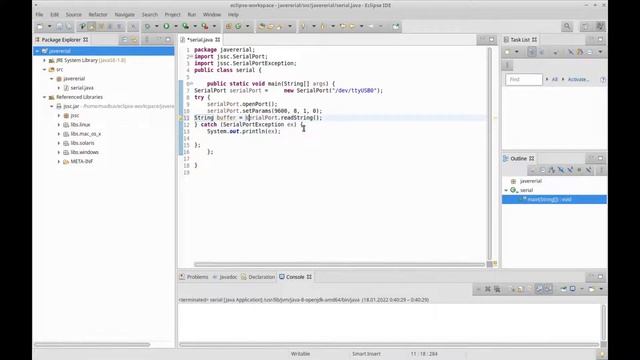Click the Activate... link in Task List
640x360 pixels.
[578, 80]
